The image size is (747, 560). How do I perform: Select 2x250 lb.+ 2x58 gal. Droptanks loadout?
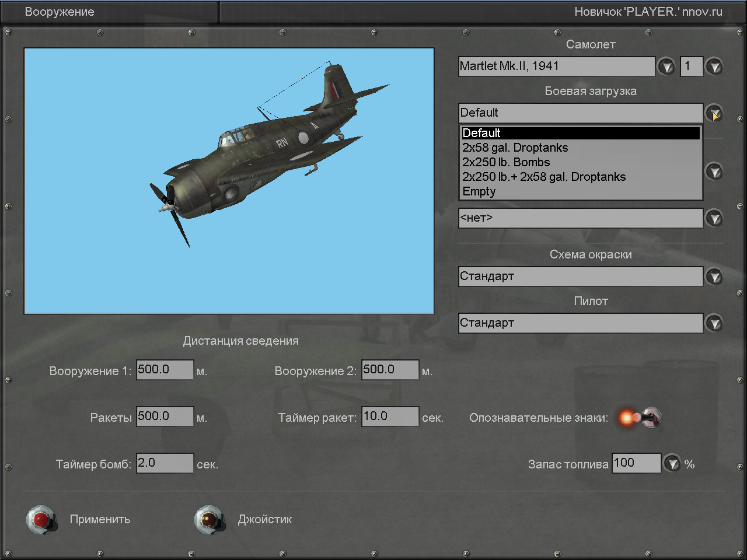tap(581, 177)
